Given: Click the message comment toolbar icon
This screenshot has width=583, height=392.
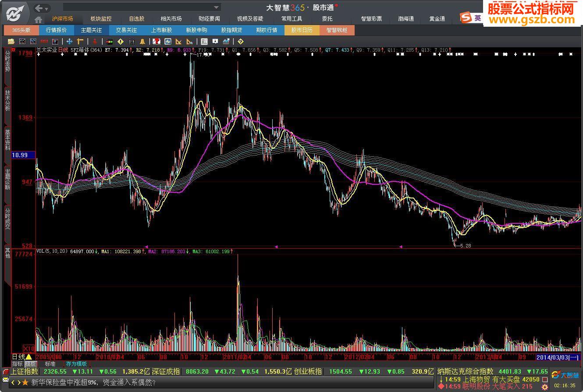Looking at the screenshot, I should pyautogui.click(x=215, y=42).
